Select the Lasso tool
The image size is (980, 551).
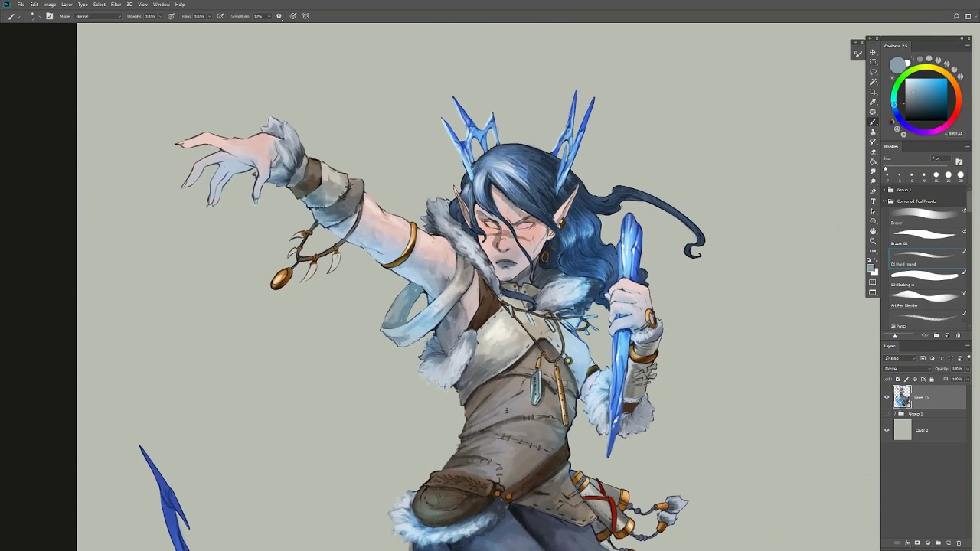point(872,72)
